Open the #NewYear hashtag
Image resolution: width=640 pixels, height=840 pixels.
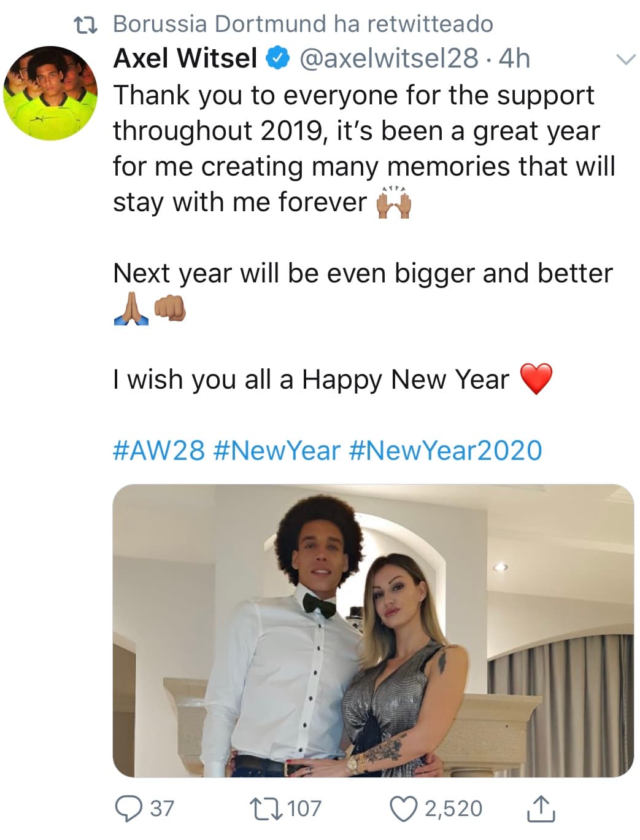pos(277,450)
